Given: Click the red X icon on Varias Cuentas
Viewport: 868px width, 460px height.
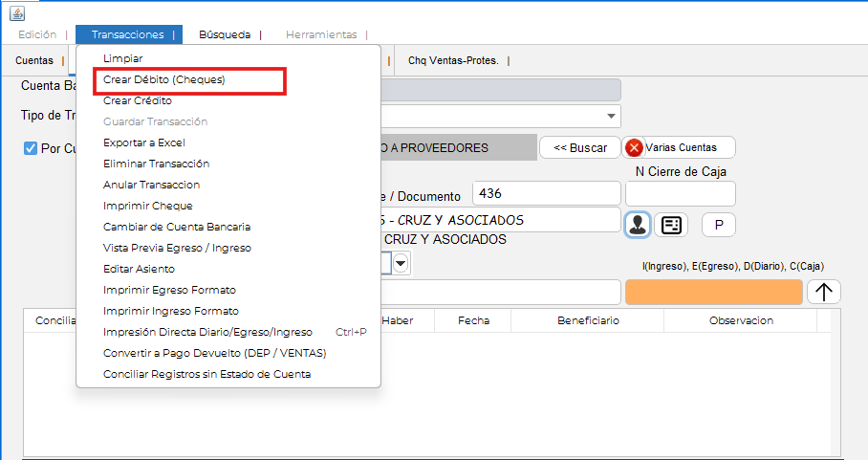Looking at the screenshot, I should click(635, 147).
